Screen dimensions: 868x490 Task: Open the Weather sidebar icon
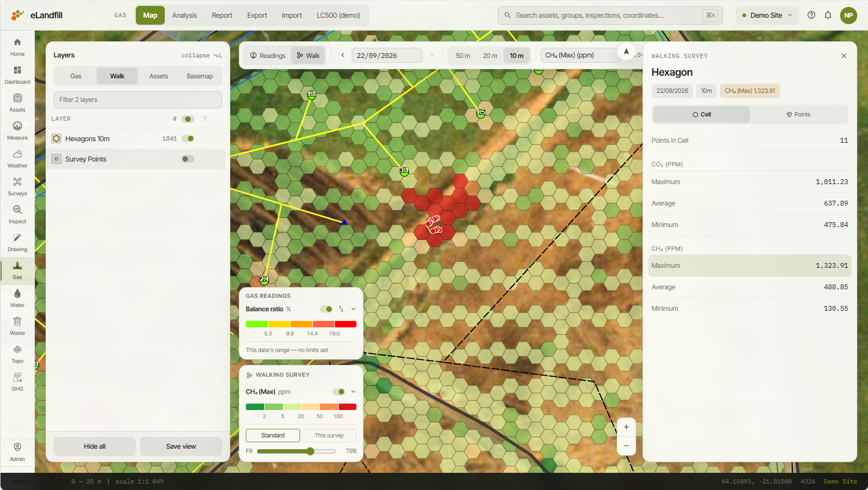point(17,159)
